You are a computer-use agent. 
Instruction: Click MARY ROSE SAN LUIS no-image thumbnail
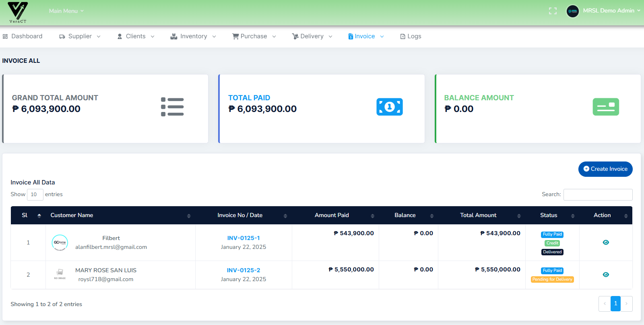pos(60,274)
